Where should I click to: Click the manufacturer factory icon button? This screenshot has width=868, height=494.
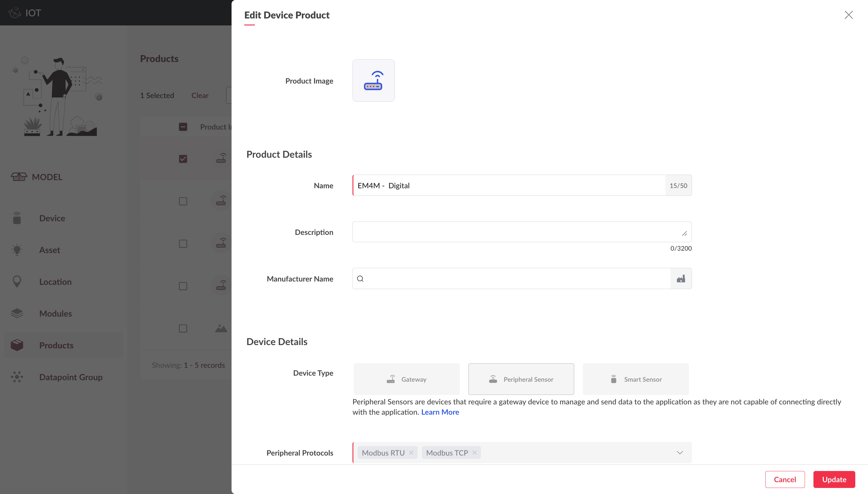pyautogui.click(x=680, y=278)
